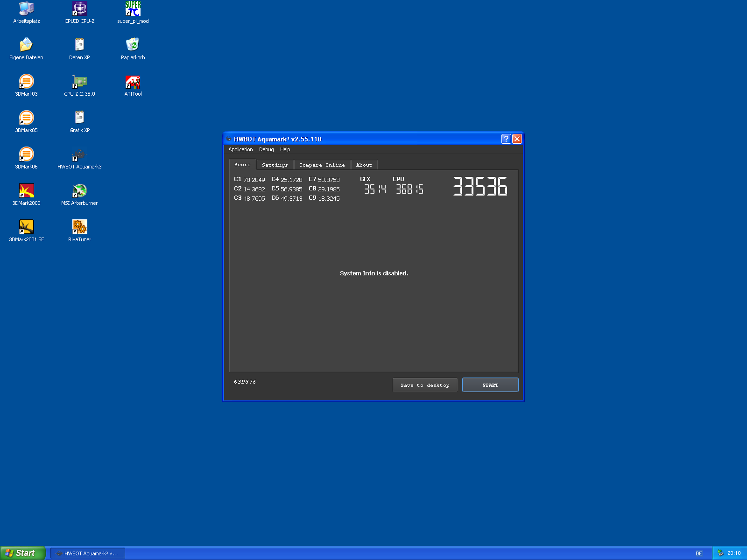Click the C6 value 49.3713

coord(291,198)
